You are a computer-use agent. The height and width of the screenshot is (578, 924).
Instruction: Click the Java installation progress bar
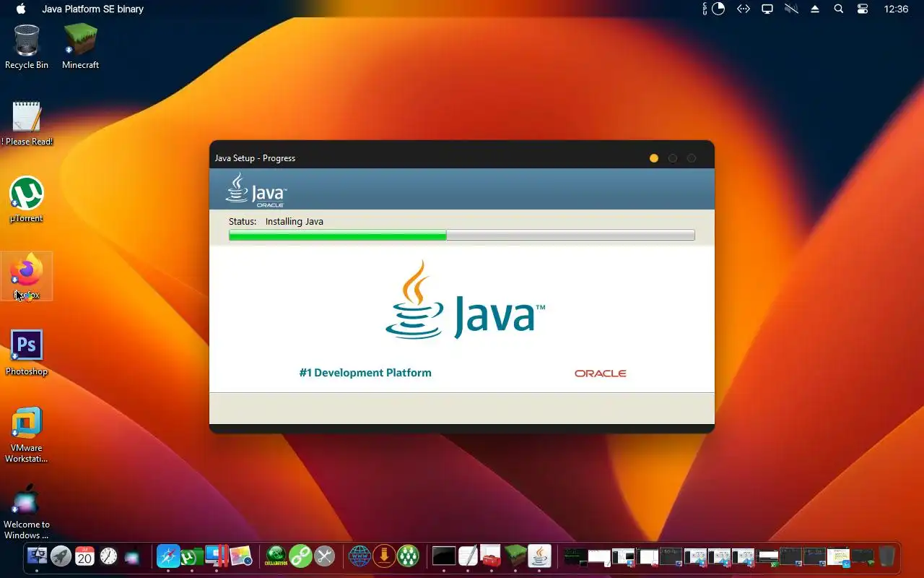[x=462, y=235]
